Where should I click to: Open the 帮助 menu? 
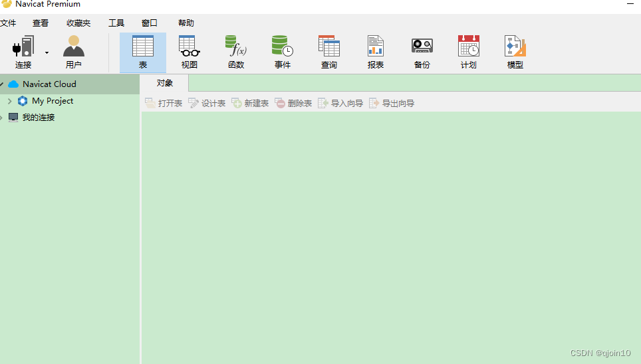click(x=186, y=23)
